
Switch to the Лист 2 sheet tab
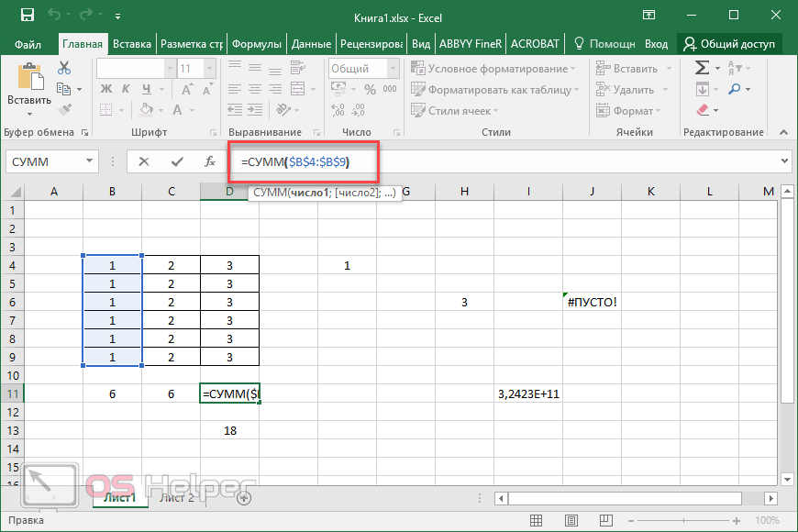click(177, 498)
